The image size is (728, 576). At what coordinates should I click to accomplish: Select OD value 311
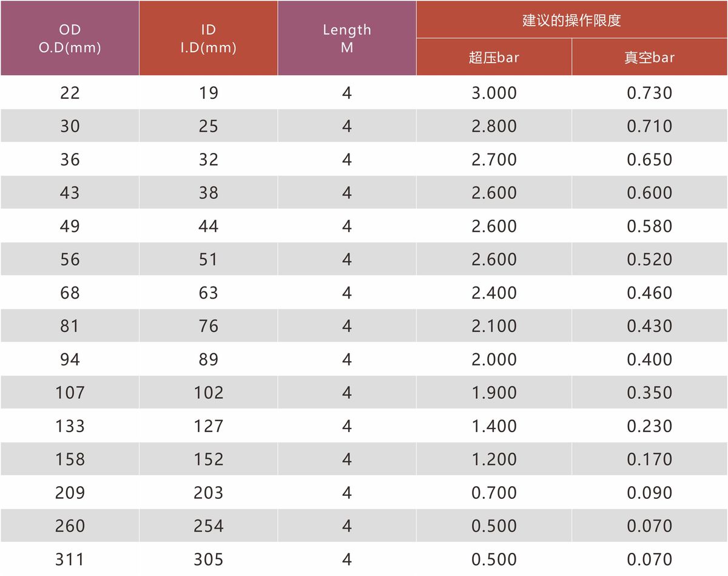point(70,560)
